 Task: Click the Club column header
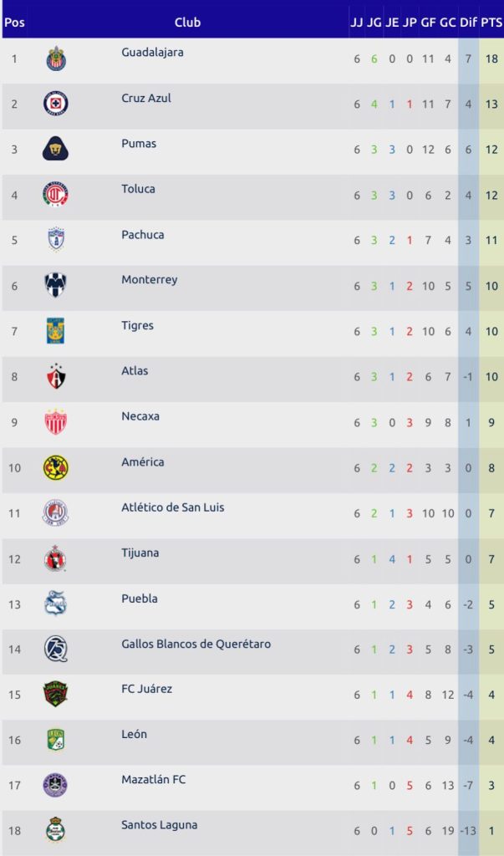click(188, 23)
